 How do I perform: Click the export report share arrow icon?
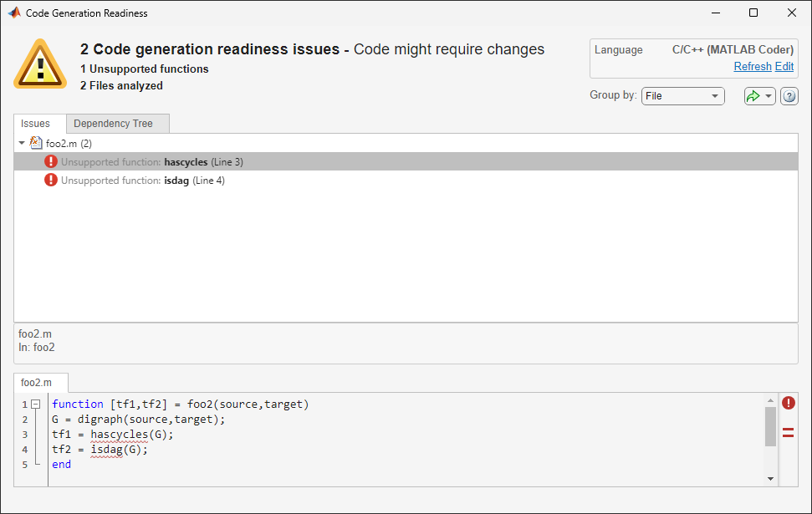click(x=755, y=95)
